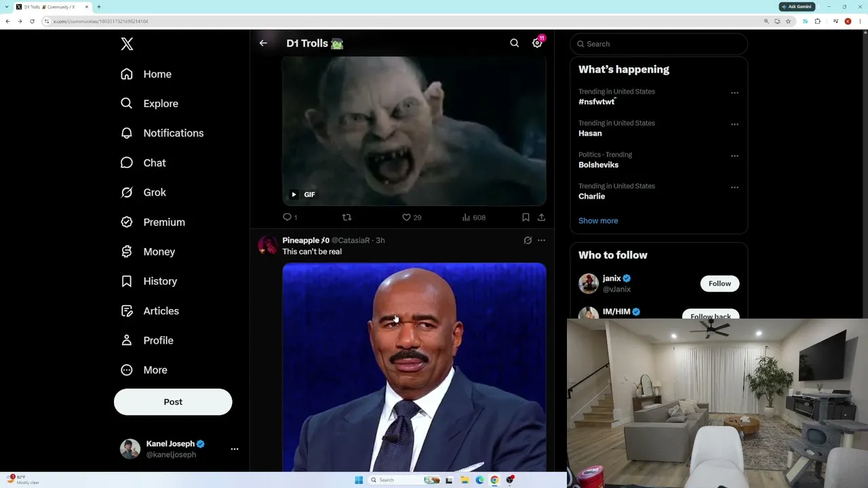
Task: Open the #nsfwtwt trending topic
Action: (597, 102)
